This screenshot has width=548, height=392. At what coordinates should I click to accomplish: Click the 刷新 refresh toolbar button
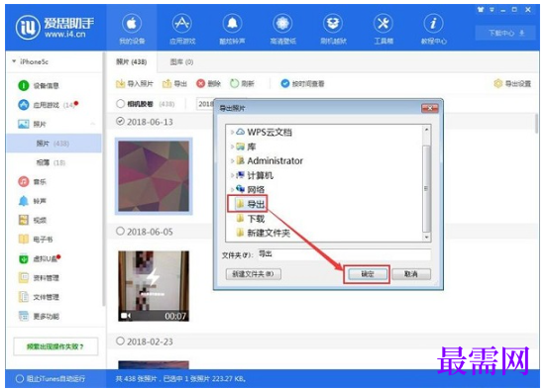tap(242, 84)
